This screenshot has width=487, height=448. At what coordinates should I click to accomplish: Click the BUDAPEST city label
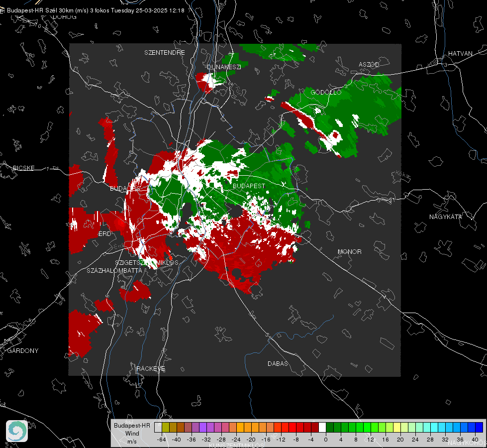click(x=249, y=186)
